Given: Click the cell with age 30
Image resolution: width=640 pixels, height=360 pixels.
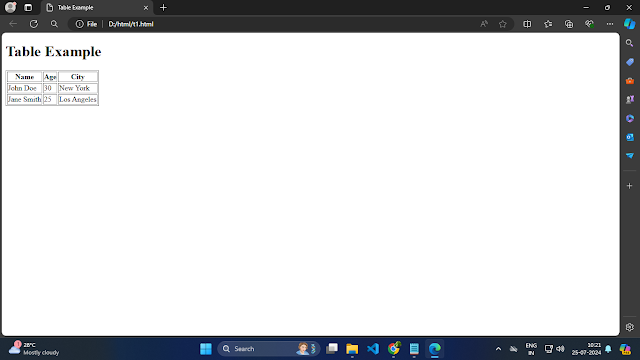Looking at the screenshot, I should click(x=50, y=88).
